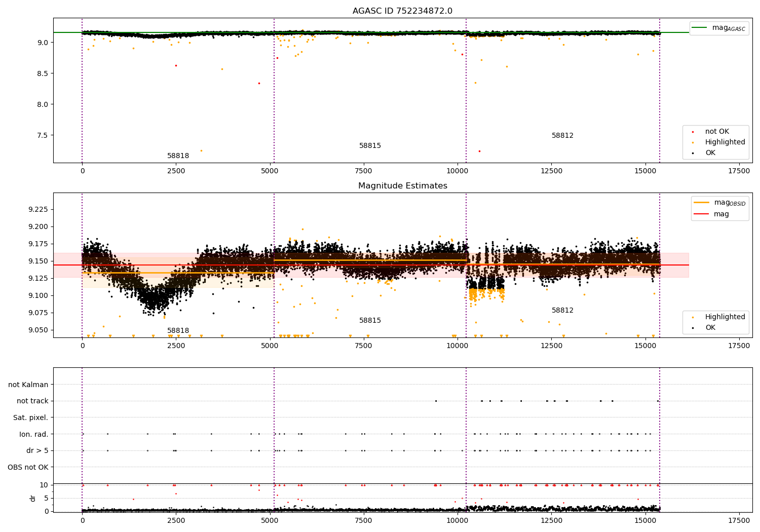Click y-axis tick "9.200" on the middle plot
This screenshot has height=532, width=760.
point(38,227)
